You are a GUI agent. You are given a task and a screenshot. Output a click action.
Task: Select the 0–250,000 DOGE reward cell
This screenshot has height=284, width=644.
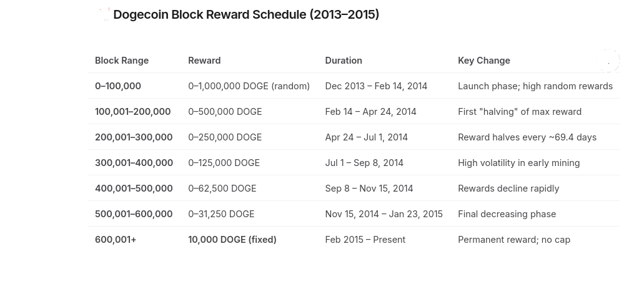click(x=225, y=137)
